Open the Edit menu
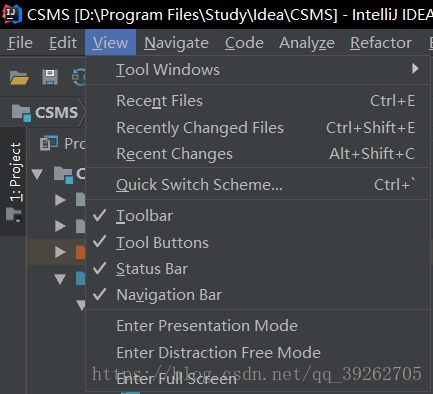This screenshot has height=394, width=433. tap(63, 43)
